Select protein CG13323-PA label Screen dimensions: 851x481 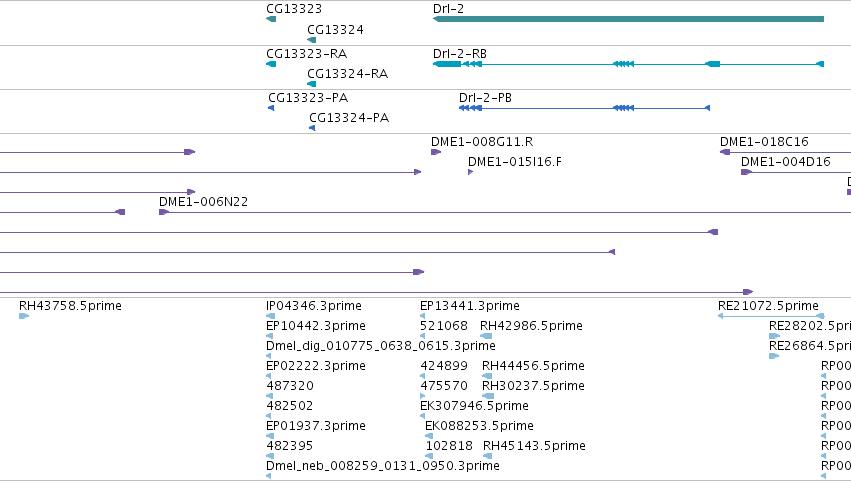click(308, 98)
